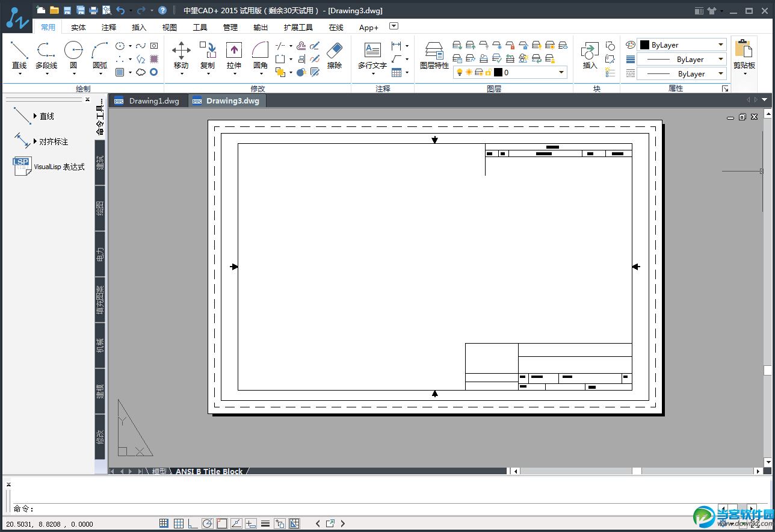Toggle layer on/off lightbulb in layer dropdown
The width and height of the screenshot is (775, 532).
(460, 72)
